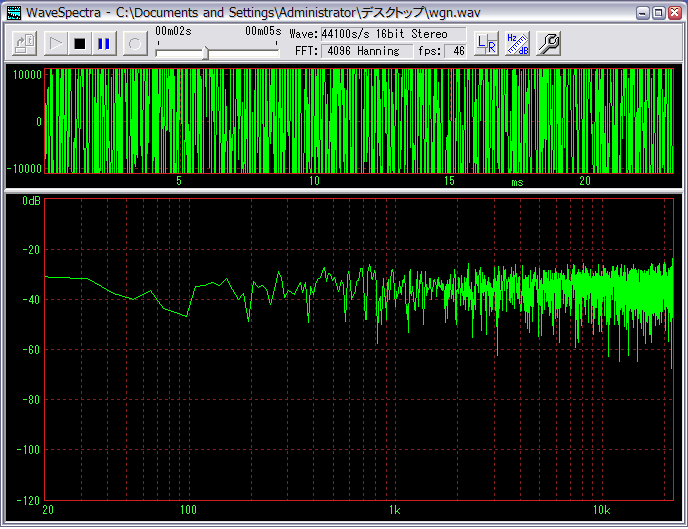Viewport: 688px width, 529px height.
Task: Click the Wave format field 44100s/s 16bit Stereo
Action: coord(393,34)
